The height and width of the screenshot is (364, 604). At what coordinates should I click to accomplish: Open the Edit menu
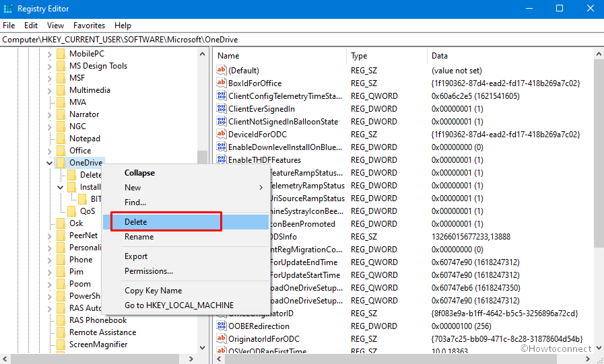31,26
